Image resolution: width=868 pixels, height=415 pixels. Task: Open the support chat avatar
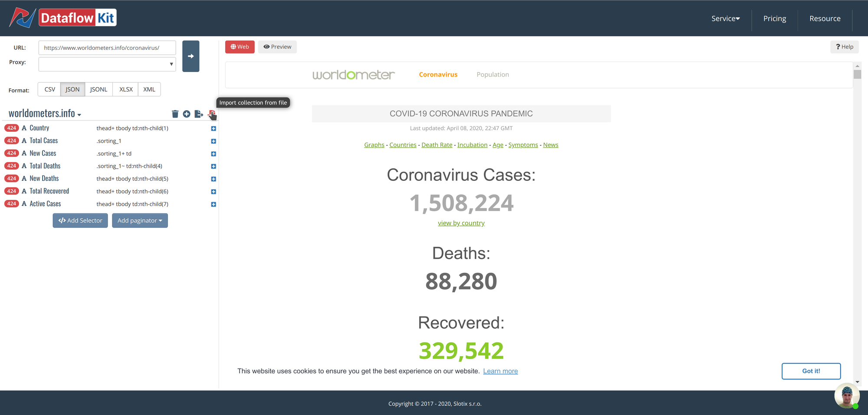point(847,395)
